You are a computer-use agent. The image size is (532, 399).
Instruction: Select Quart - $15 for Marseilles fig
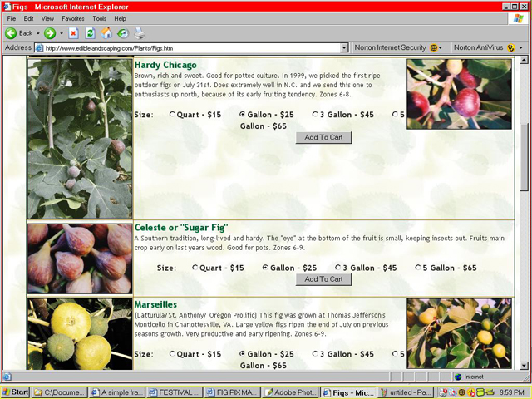[x=172, y=354]
